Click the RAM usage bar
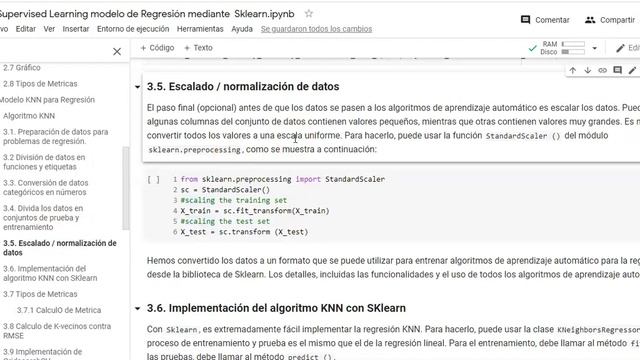Viewport: 640px width, 360px height. (x=573, y=44)
